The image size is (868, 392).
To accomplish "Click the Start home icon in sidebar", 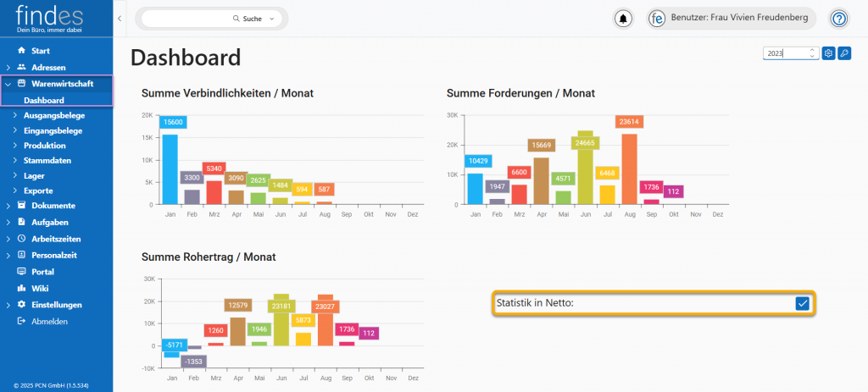I will coord(22,51).
